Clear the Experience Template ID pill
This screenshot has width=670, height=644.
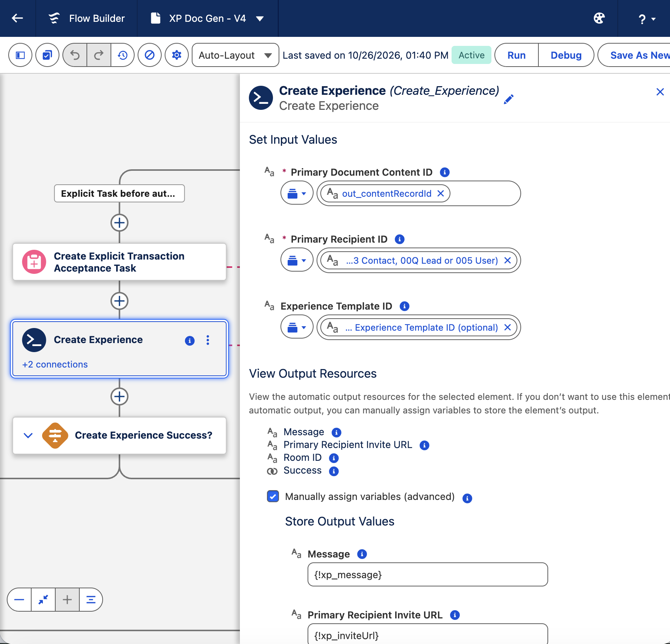click(508, 327)
